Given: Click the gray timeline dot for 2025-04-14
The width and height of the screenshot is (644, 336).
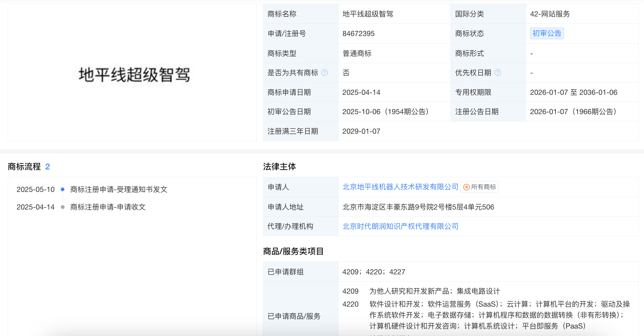Looking at the screenshot, I should tap(63, 207).
